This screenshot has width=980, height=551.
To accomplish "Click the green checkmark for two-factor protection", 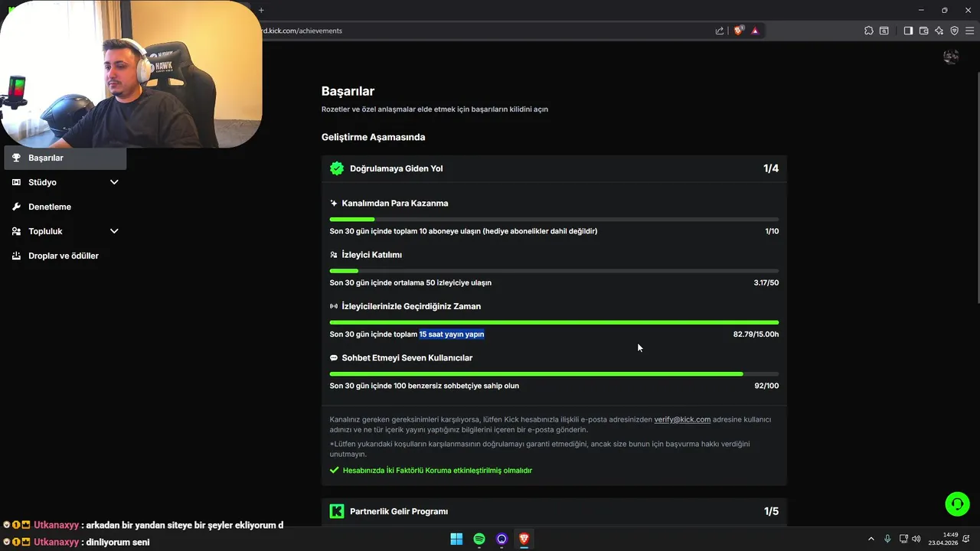I will point(334,471).
